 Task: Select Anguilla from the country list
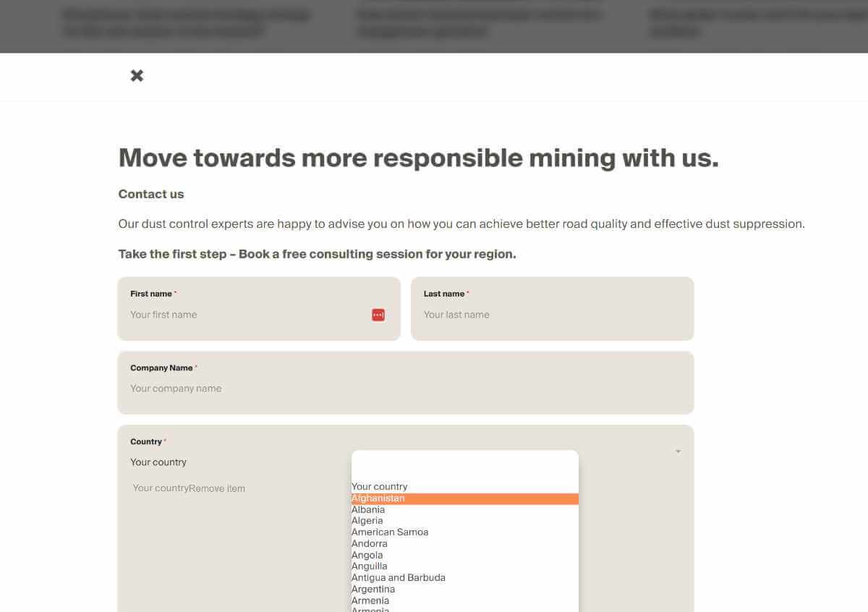(x=370, y=566)
